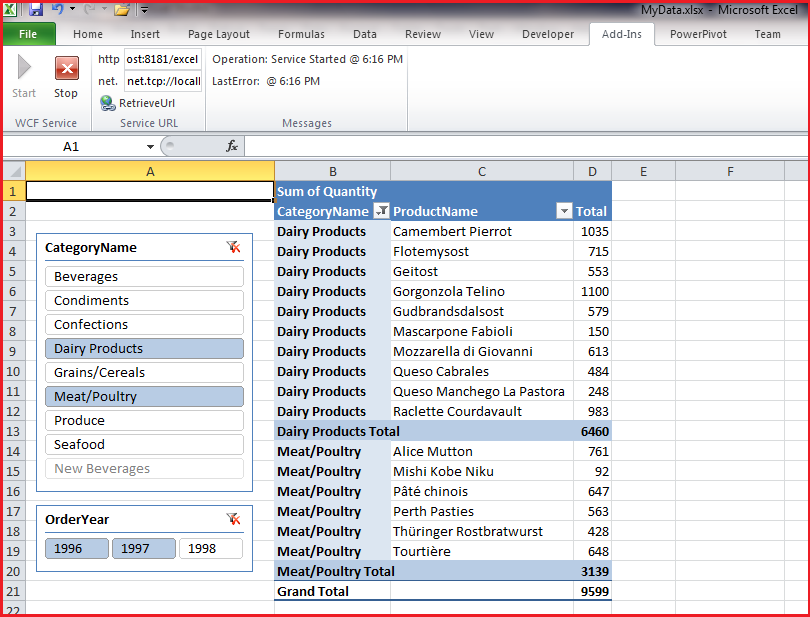
Task: Open the ProductName filter dropdown in the pivot table
Action: point(564,211)
